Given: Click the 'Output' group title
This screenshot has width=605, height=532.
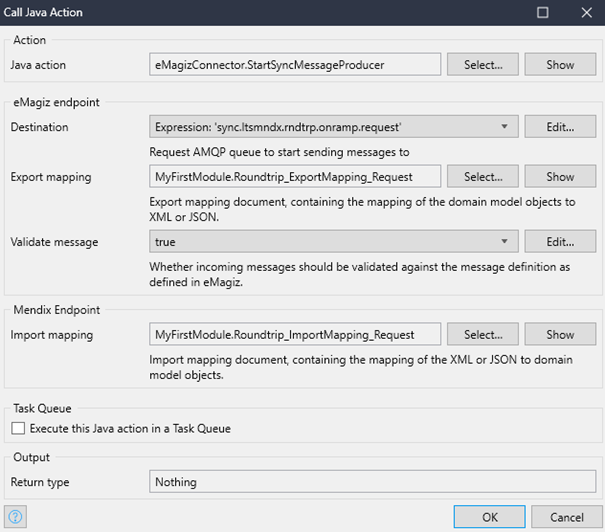Looking at the screenshot, I should (x=31, y=457).
